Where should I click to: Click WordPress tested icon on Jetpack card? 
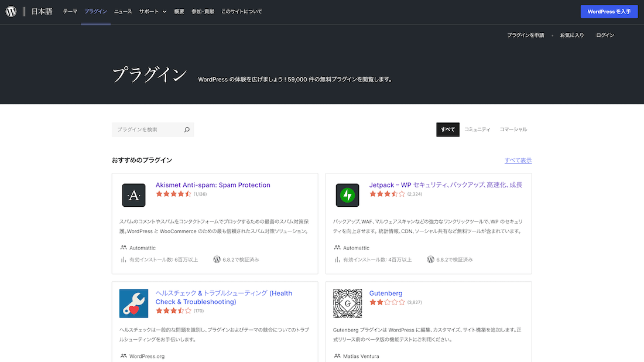(x=430, y=259)
